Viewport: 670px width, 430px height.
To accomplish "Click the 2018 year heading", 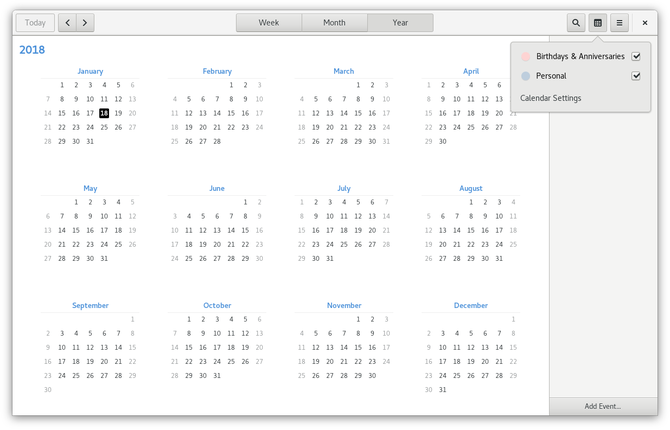I will click(x=32, y=50).
